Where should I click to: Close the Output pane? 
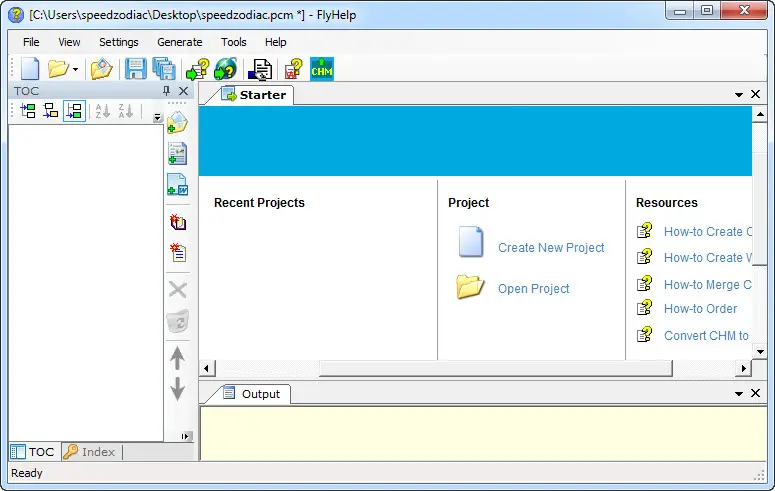[x=755, y=393]
